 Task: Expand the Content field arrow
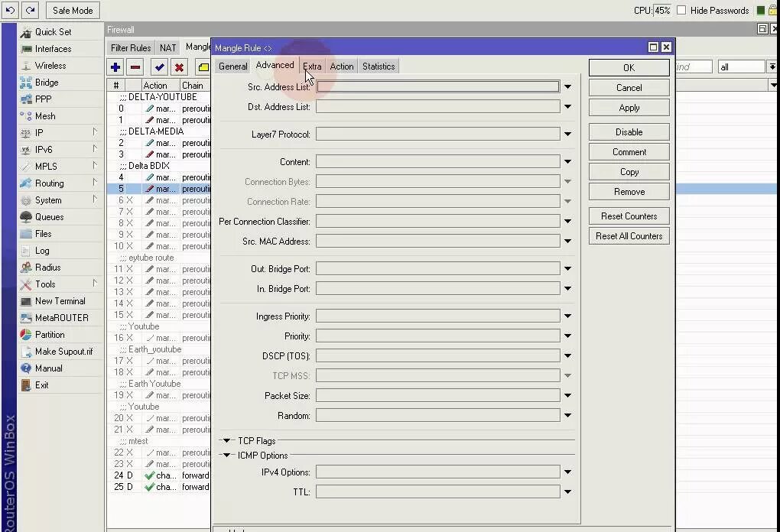pos(567,161)
